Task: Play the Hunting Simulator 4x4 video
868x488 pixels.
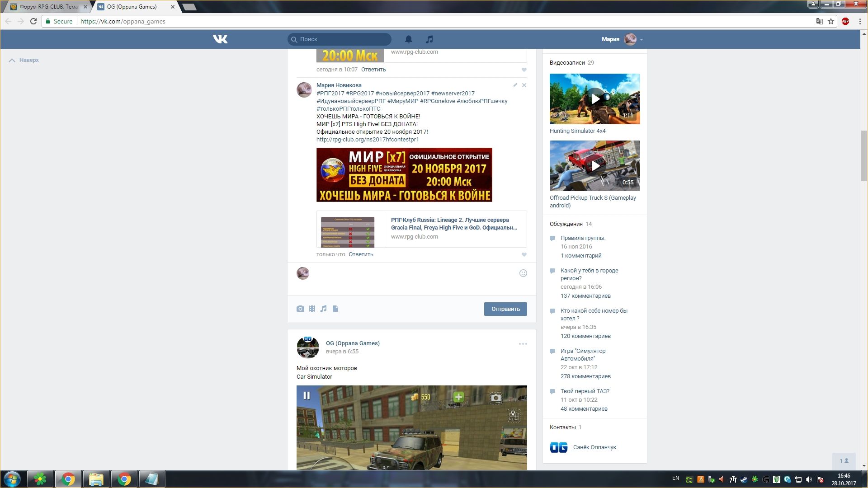Action: (x=595, y=99)
